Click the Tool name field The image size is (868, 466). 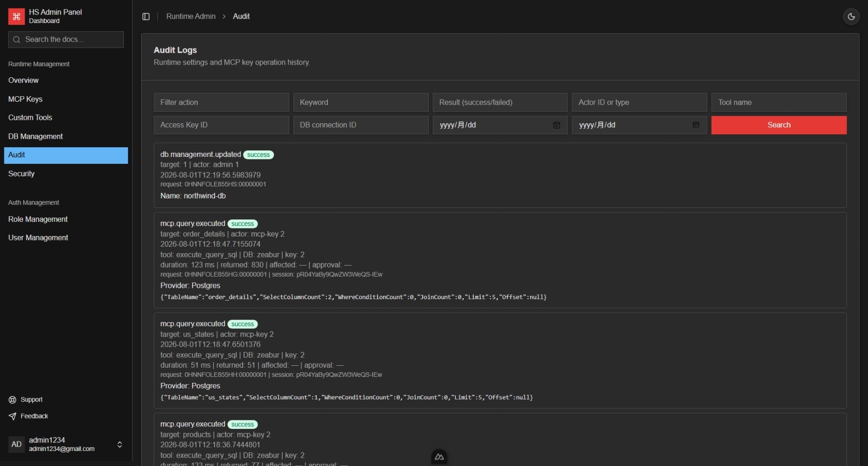tap(779, 102)
